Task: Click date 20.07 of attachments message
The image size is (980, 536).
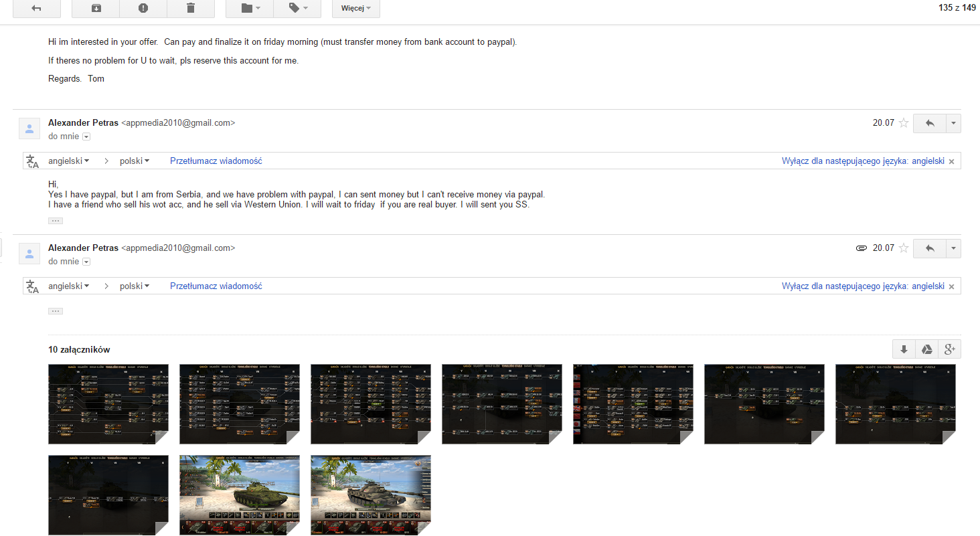Action: click(x=883, y=248)
